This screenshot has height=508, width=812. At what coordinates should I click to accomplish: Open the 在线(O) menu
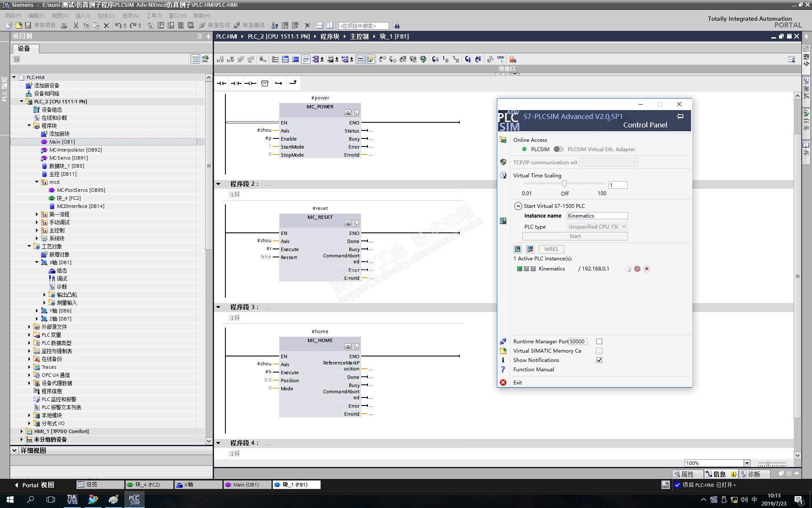106,16
